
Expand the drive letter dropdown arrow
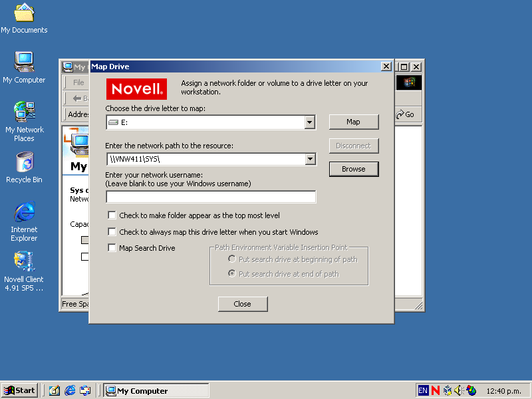pos(309,122)
